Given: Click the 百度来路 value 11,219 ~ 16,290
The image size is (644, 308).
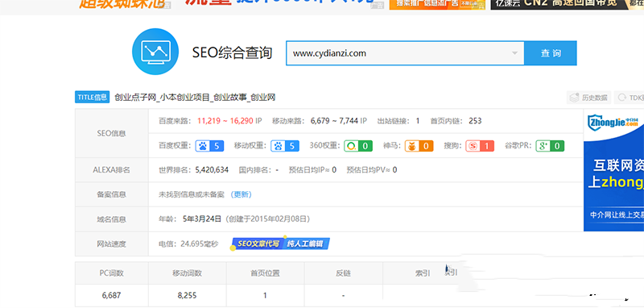Looking at the screenshot, I should click(x=225, y=121).
